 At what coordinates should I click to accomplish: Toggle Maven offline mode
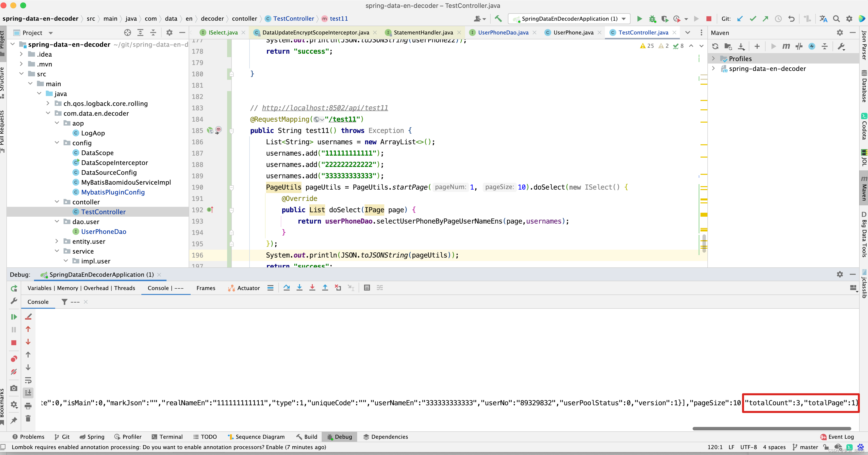click(x=799, y=47)
